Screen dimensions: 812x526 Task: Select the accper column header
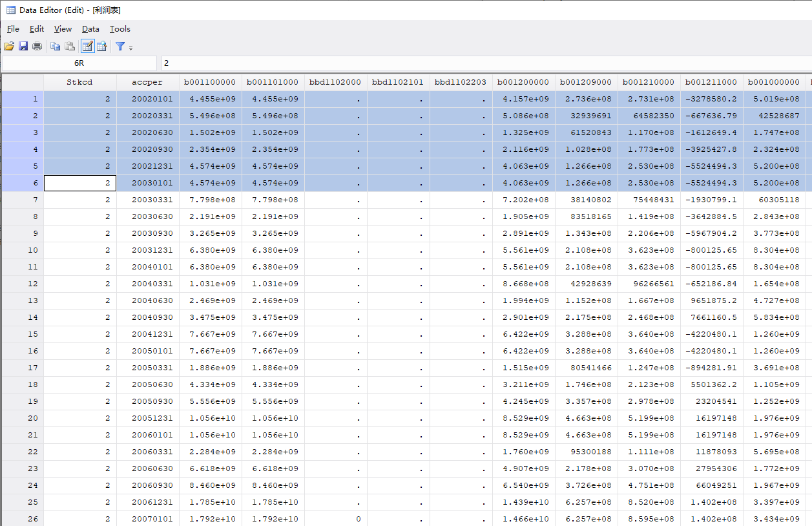(x=147, y=82)
